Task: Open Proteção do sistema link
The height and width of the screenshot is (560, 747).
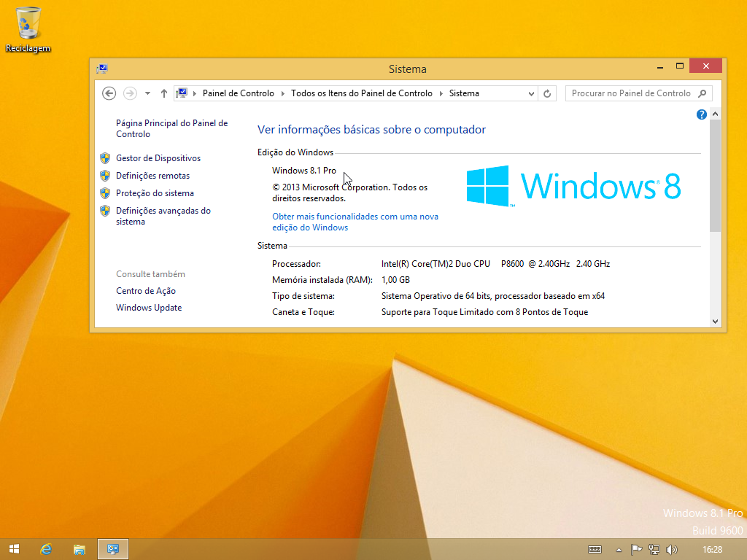Action: click(155, 193)
